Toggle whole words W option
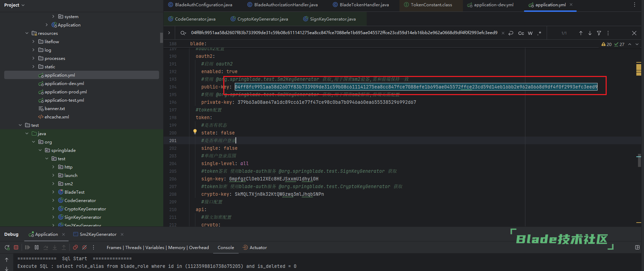 (x=530, y=33)
